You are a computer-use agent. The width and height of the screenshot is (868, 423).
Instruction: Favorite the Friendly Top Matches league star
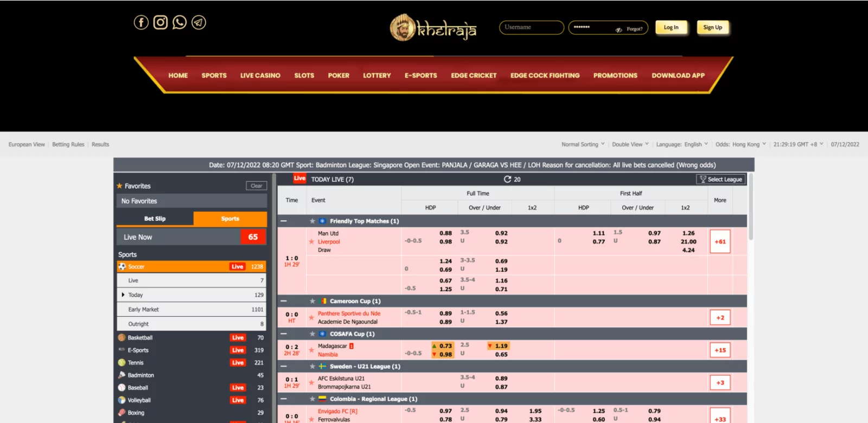point(312,221)
